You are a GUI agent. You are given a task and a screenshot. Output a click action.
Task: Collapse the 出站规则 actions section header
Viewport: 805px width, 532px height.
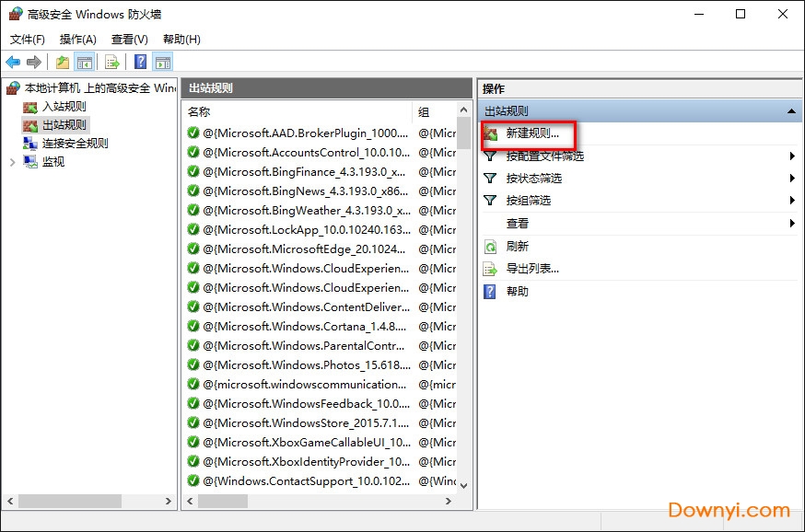(790, 111)
